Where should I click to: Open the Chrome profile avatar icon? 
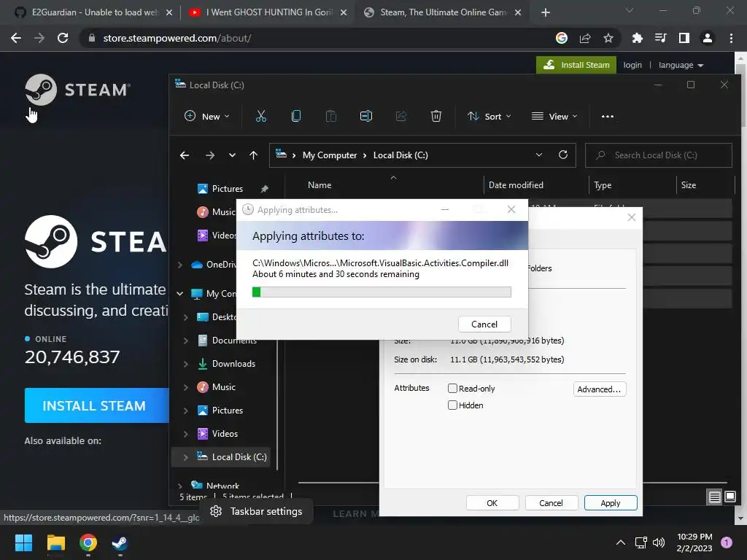(708, 38)
